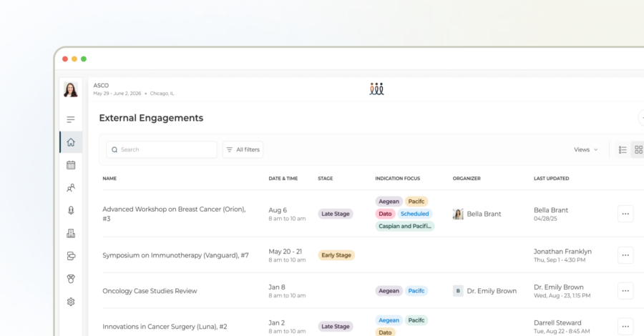
Task: Click green Pacifc tag in Innovations row
Action: (416, 320)
